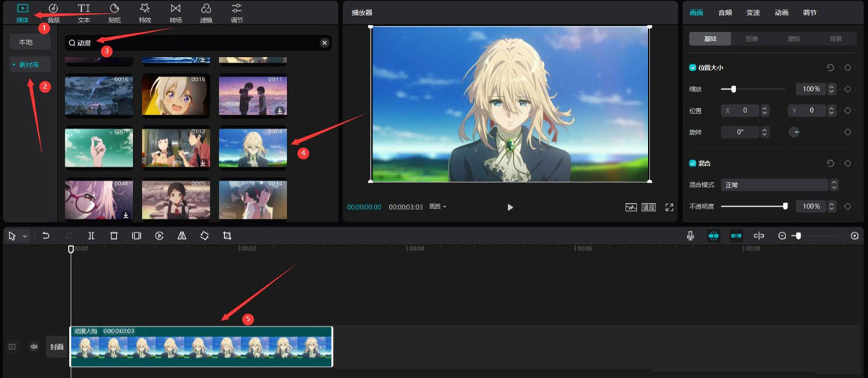Download the 01:12 couple eating clip
Screen dimensions: 868x378
click(203, 162)
